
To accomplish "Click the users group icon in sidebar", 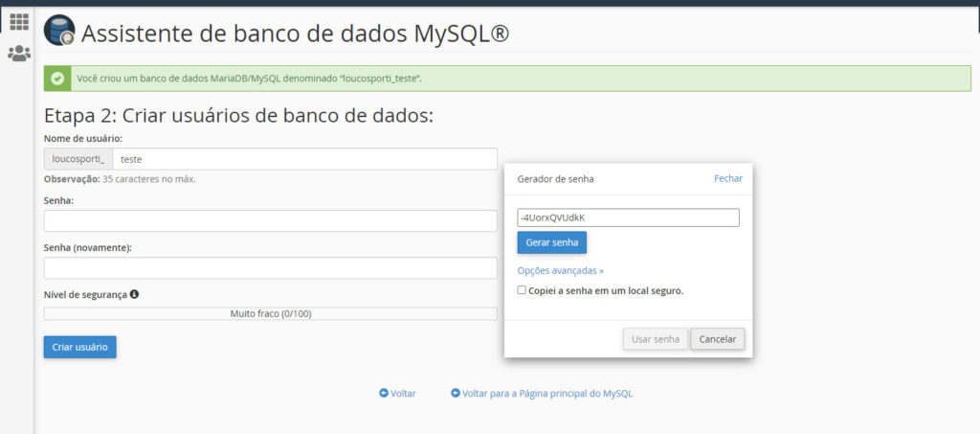I will coord(18,54).
